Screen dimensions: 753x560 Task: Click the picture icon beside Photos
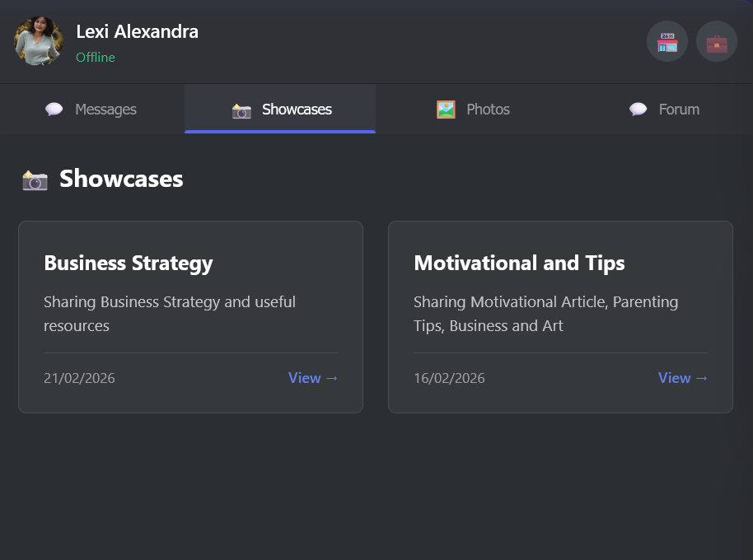point(446,109)
